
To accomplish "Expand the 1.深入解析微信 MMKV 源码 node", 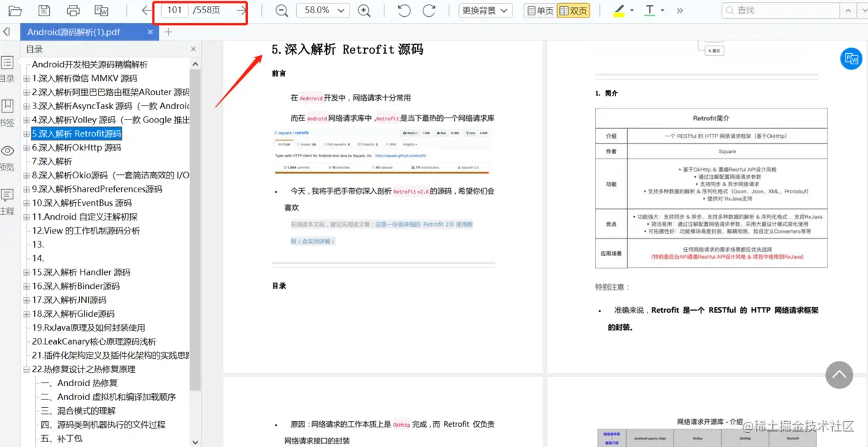I will tap(27, 78).
